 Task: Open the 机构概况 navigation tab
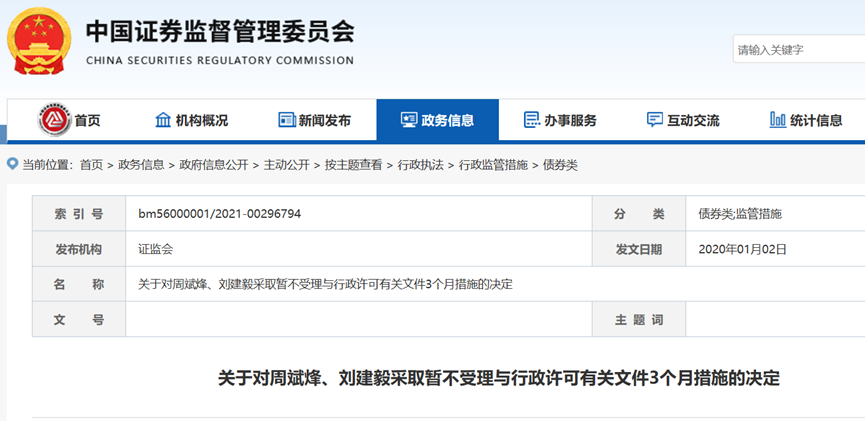click(192, 120)
